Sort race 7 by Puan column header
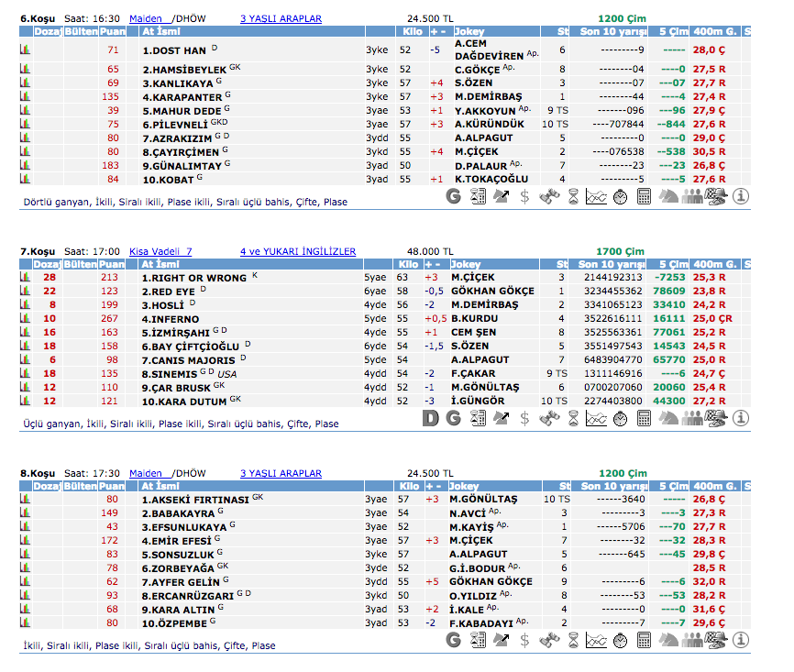This screenshot has height=672, width=794. pyautogui.click(x=112, y=264)
